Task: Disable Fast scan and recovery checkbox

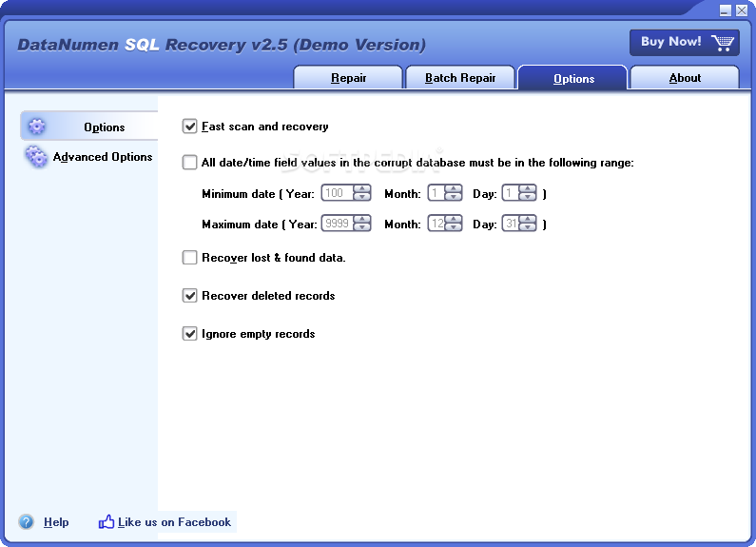Action: click(190, 127)
